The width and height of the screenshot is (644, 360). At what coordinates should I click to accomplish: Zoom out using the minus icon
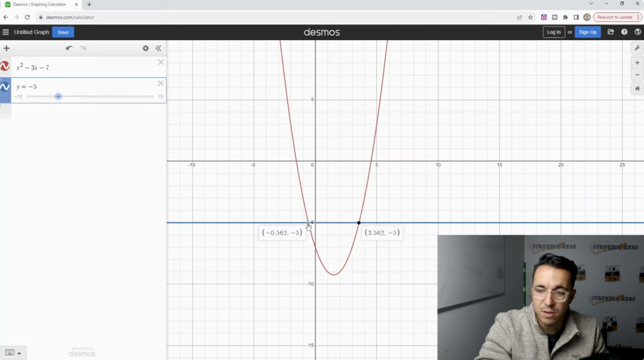(x=637, y=75)
